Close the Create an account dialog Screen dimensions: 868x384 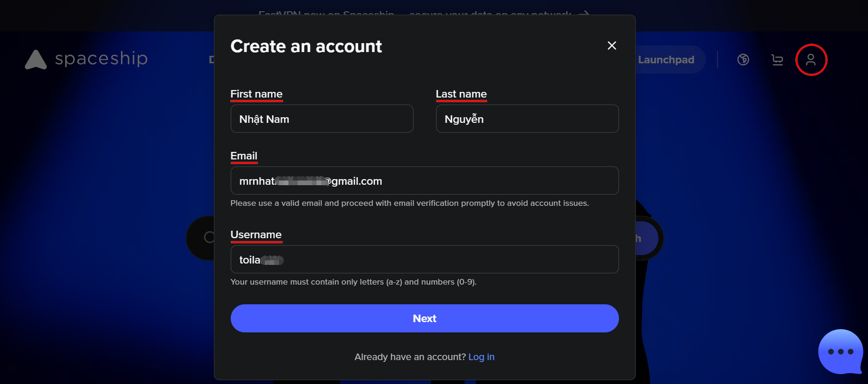coord(611,45)
